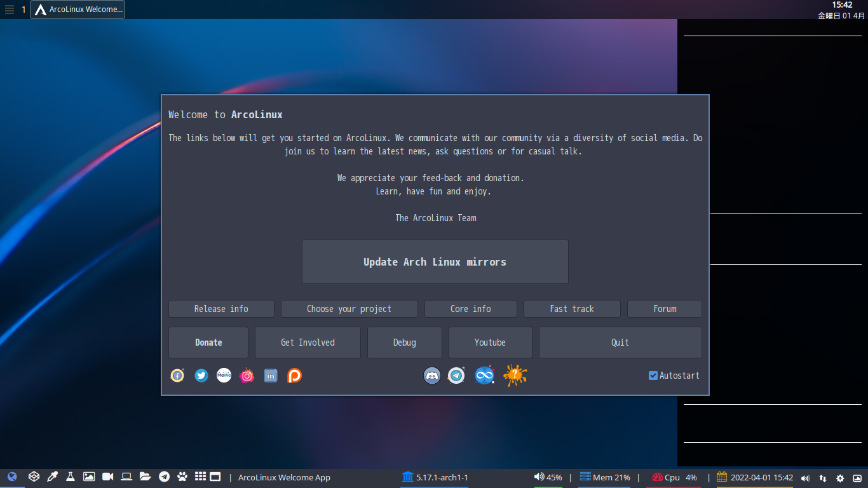This screenshot has height=488, width=868.
Task: Select the ArcoLinux Welcome taskbar window tab
Action: 78,10
